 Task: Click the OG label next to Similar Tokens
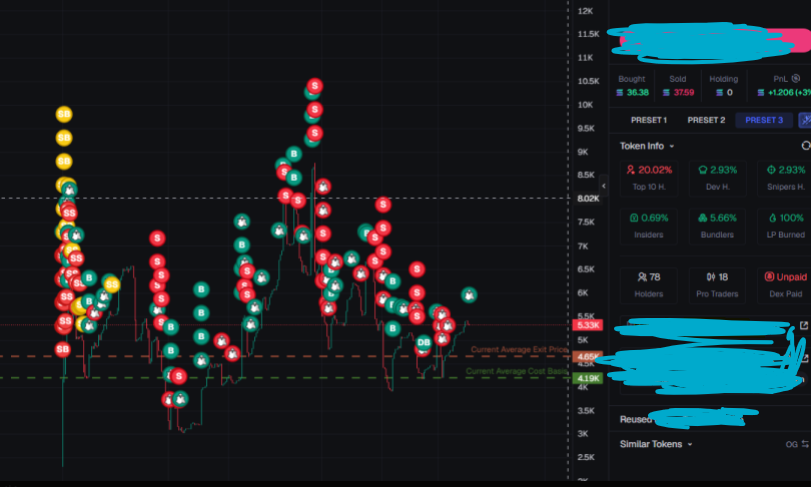pos(791,445)
